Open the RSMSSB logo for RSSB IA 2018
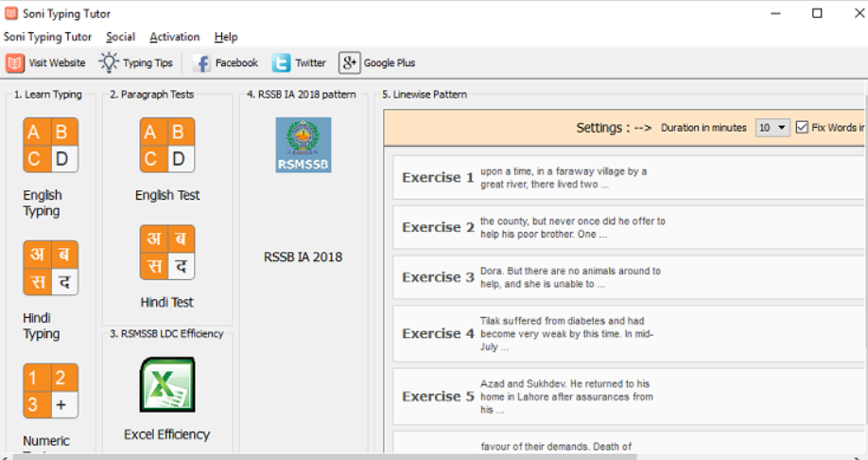The height and width of the screenshot is (460, 868). [x=304, y=145]
